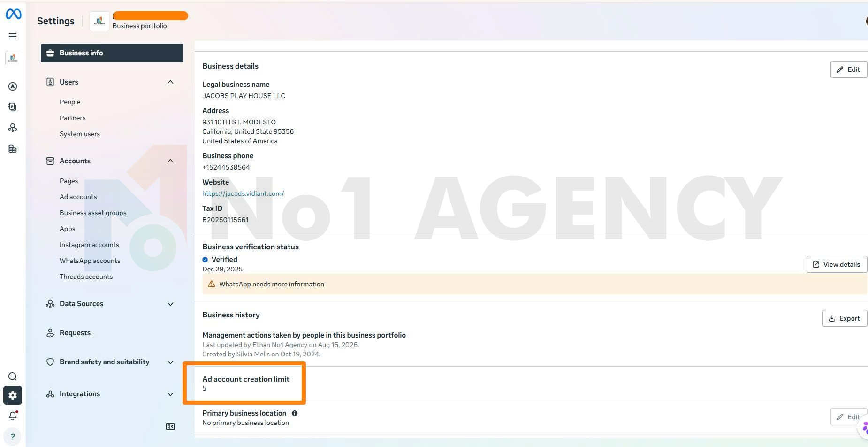Click the 'Created by Silvia Melis' history line
Screen dimensions: 868x447
click(261, 354)
